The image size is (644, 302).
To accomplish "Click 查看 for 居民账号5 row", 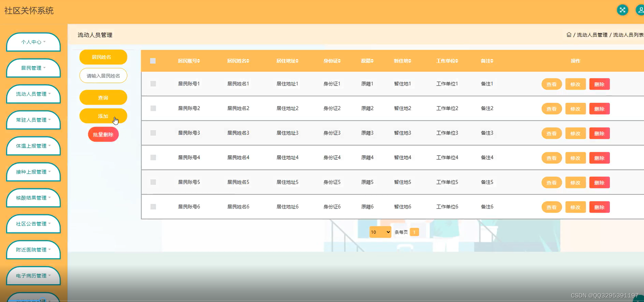I will point(552,183).
